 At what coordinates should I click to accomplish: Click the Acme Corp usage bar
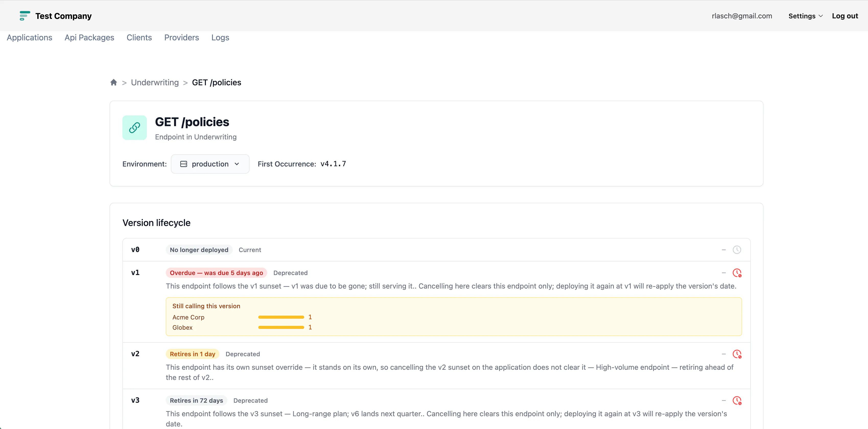(x=281, y=317)
